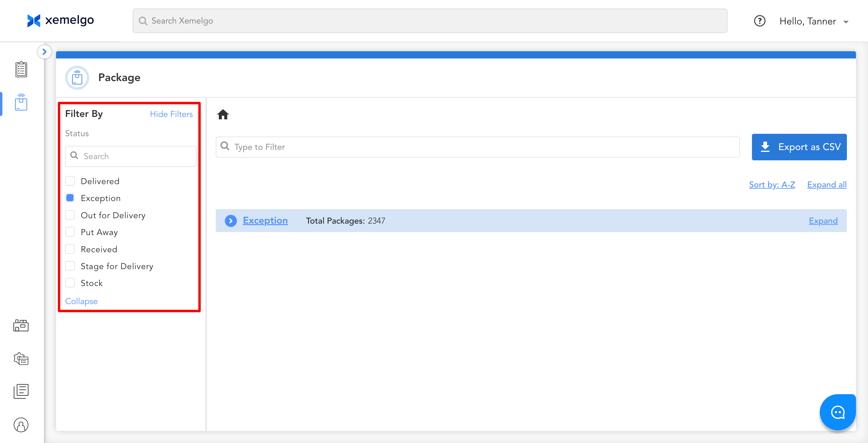The image size is (868, 443).
Task: Click the Hide Filters link
Action: [171, 114]
